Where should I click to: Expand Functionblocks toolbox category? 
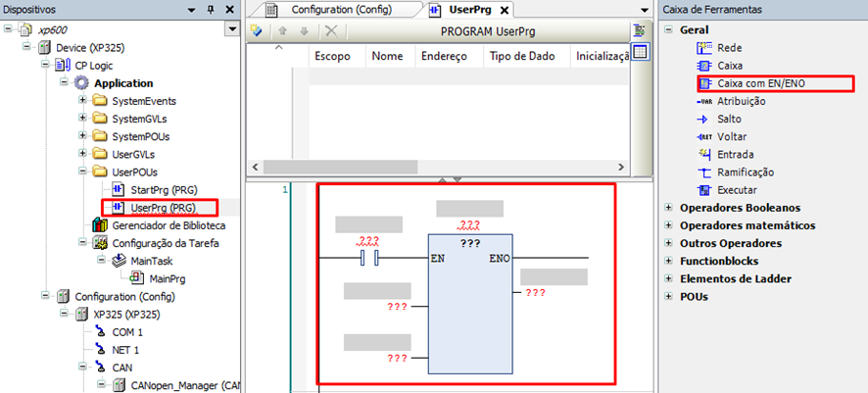click(669, 261)
